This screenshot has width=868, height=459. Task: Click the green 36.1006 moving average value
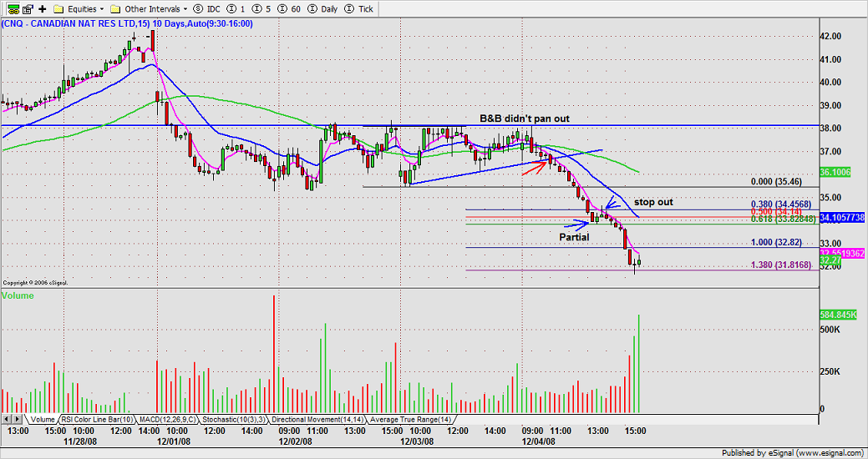pos(835,173)
